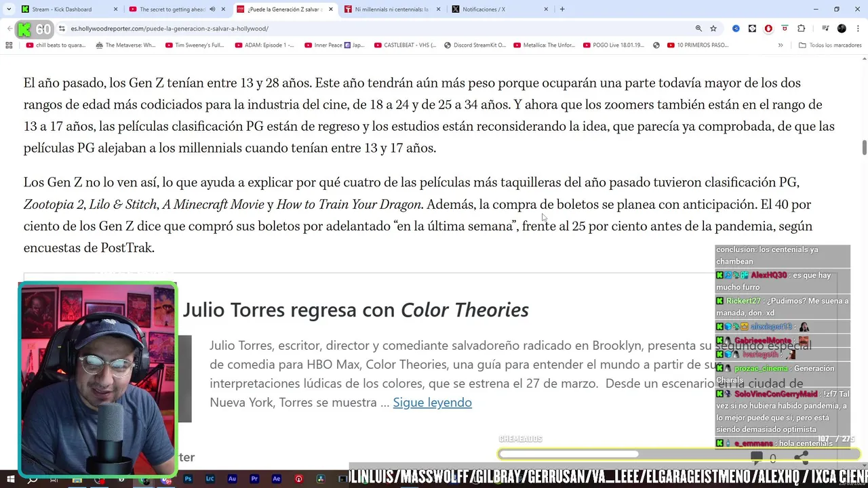Close the Stream - Kick Dashboard tab
The image size is (868, 488).
pos(115,9)
